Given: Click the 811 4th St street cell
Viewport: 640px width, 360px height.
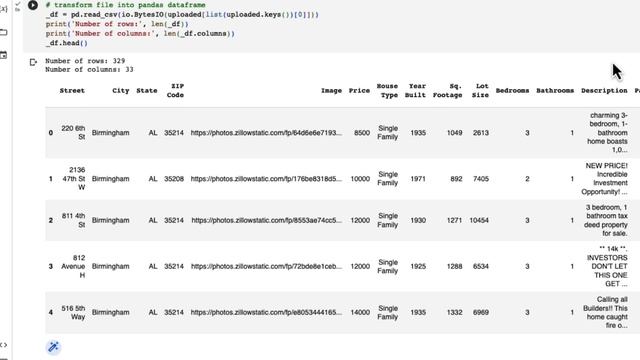Looking at the screenshot, I should coord(73,220).
